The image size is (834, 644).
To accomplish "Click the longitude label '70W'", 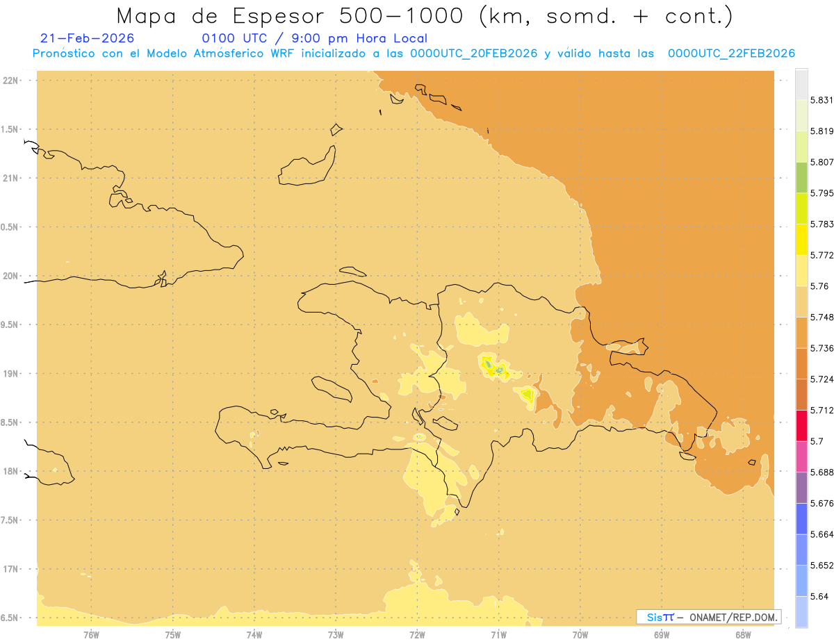I will [x=580, y=635].
